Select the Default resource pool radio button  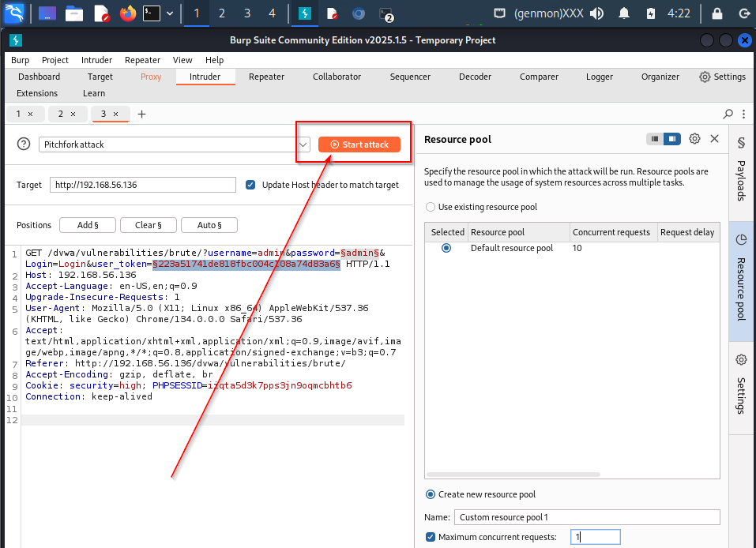point(446,248)
